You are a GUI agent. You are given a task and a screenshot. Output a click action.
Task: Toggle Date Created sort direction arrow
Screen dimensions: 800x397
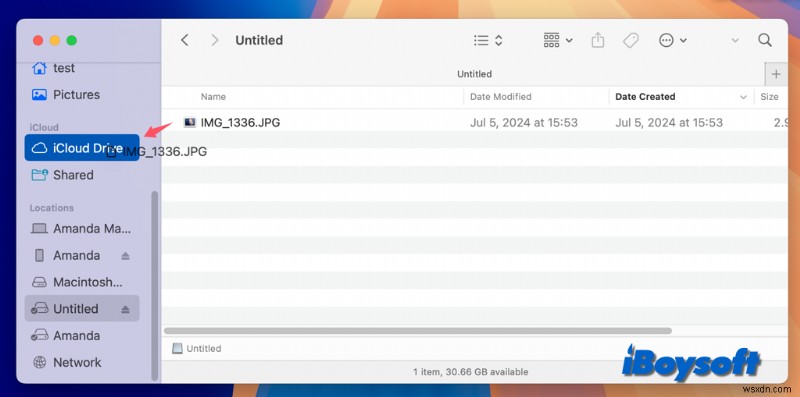[743, 97]
